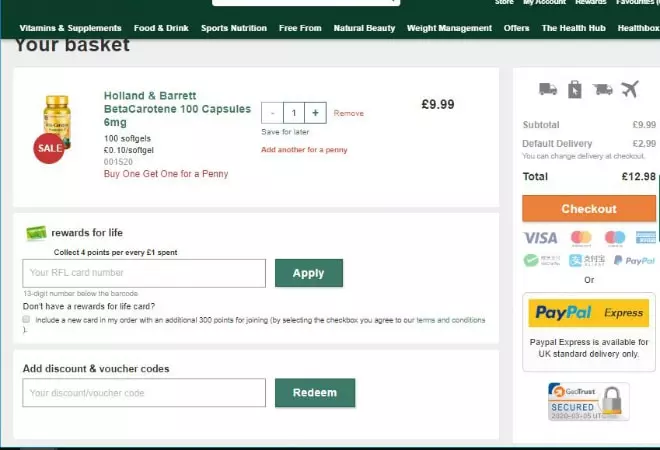Select the express delivery van icon
The width and height of the screenshot is (660, 450).
(x=602, y=89)
